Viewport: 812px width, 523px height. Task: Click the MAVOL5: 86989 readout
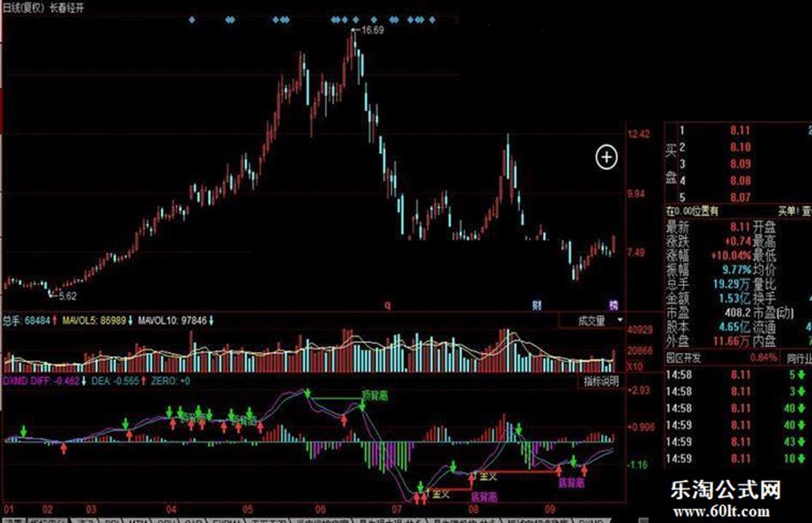point(95,321)
